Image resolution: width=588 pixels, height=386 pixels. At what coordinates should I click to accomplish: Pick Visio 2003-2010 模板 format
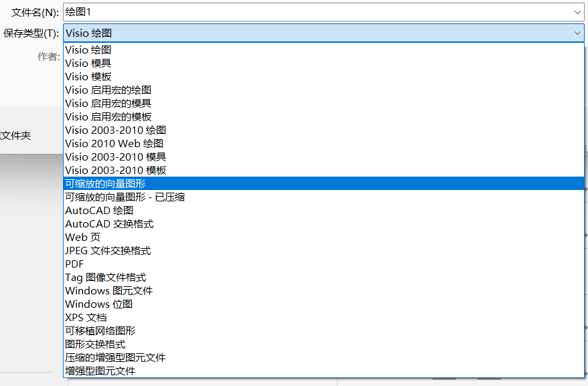(x=323, y=171)
